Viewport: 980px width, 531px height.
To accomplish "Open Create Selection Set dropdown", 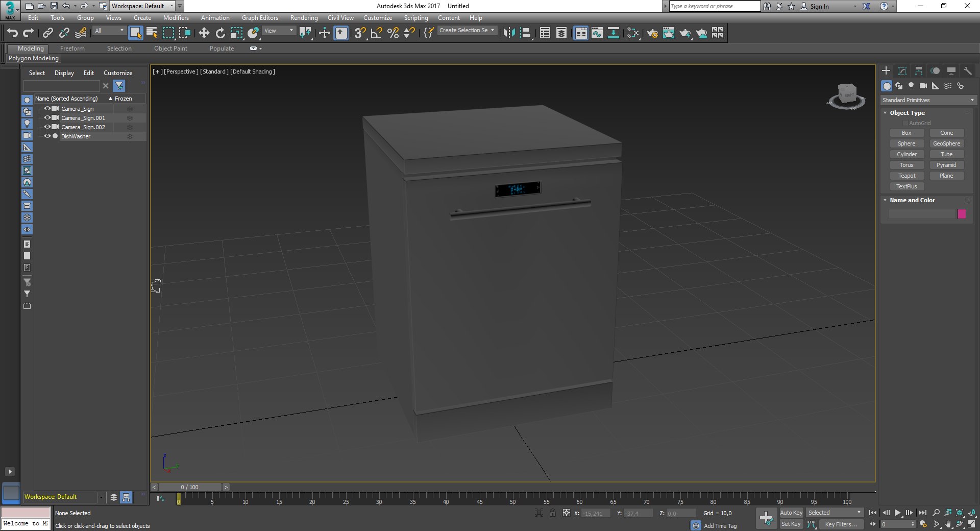I will click(x=467, y=31).
